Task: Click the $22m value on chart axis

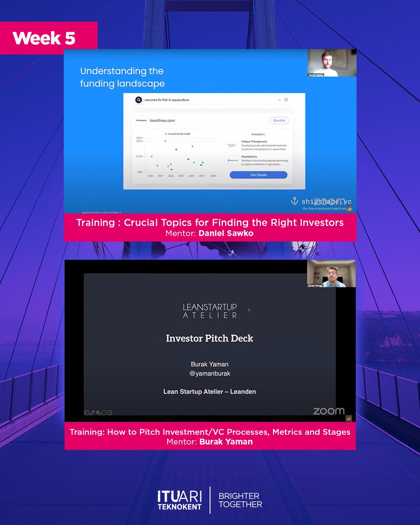Action: (x=140, y=137)
